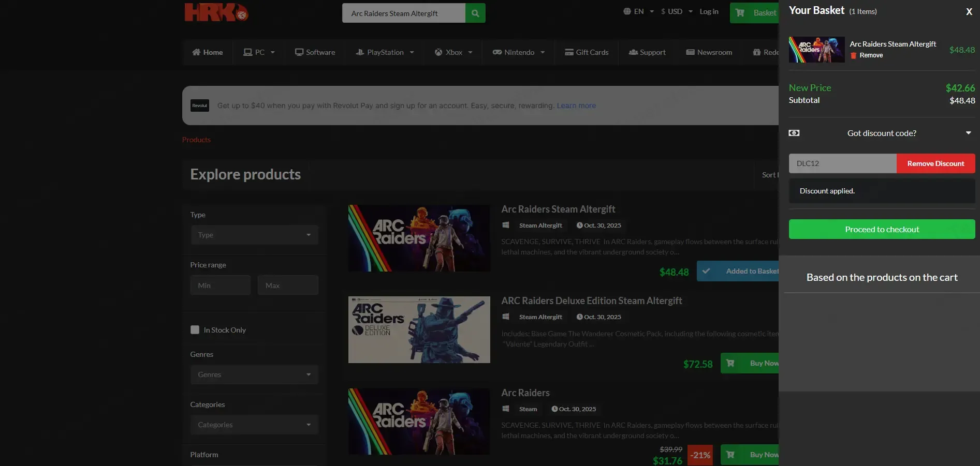Click the green search magnifier button
980x466 pixels.
click(475, 13)
